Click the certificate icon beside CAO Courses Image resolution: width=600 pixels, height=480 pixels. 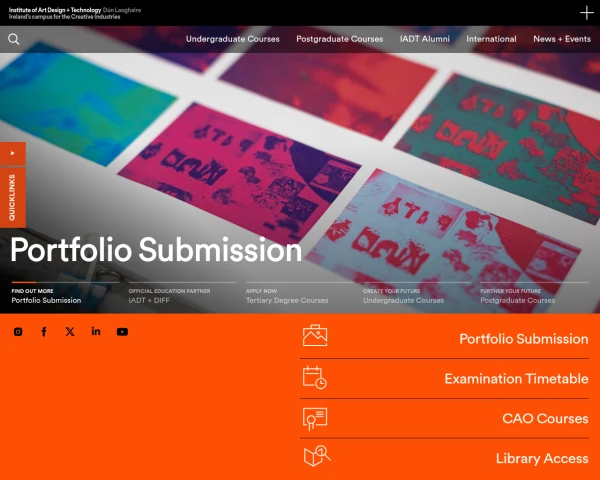(315, 419)
